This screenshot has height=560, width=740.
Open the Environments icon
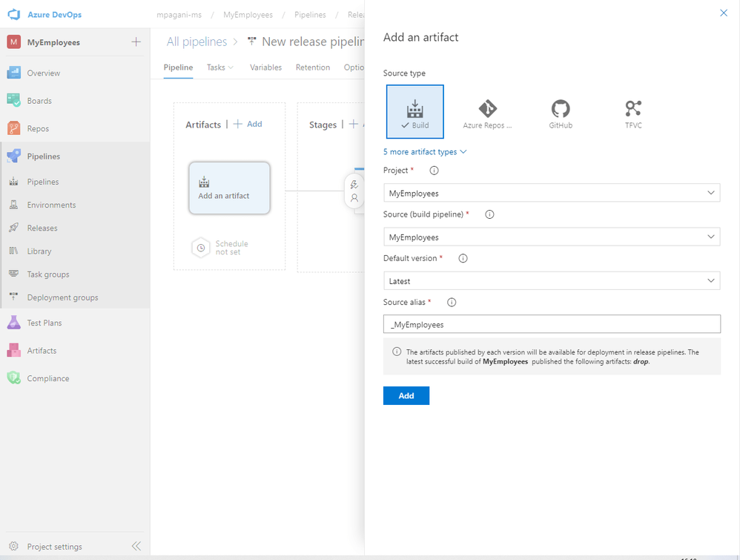coord(13,205)
